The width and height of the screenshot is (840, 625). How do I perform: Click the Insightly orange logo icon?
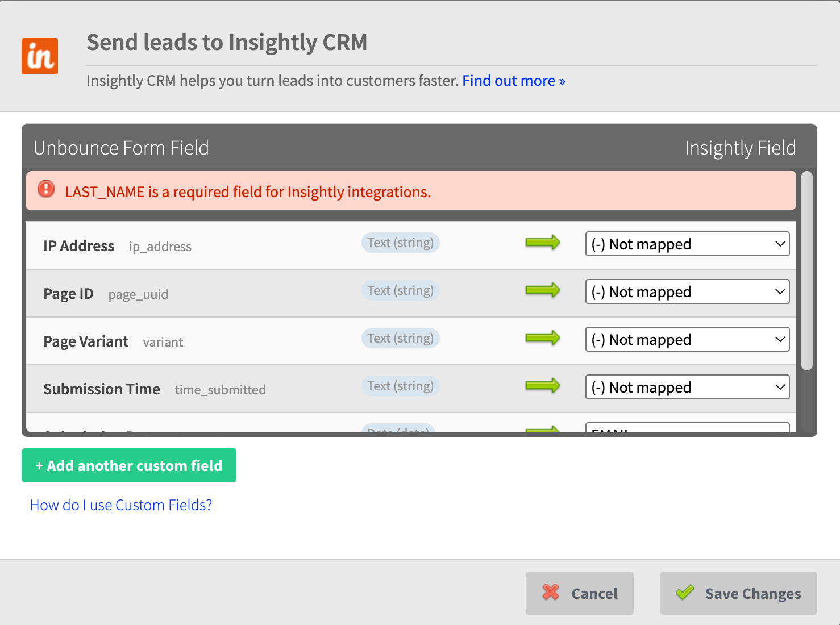[40, 56]
